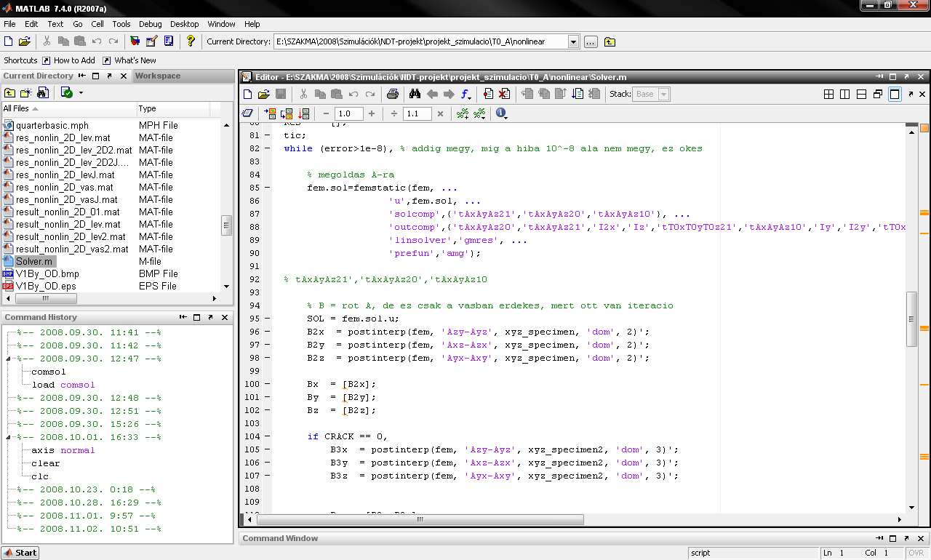
Task: Click the Find binoculars icon in Editor toolbar
Action: [x=415, y=94]
